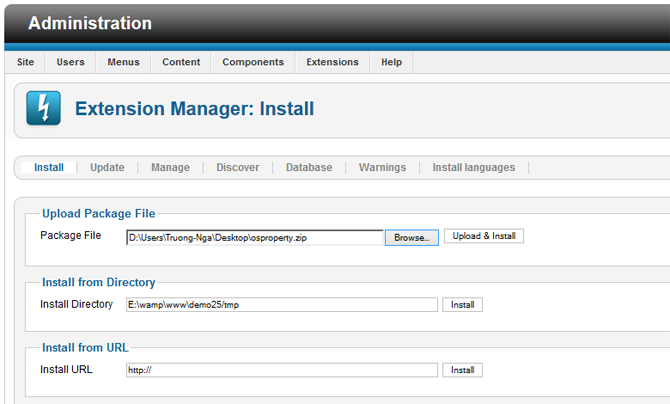The image size is (670, 404).
Task: Switch to the Database tab
Action: 309,168
